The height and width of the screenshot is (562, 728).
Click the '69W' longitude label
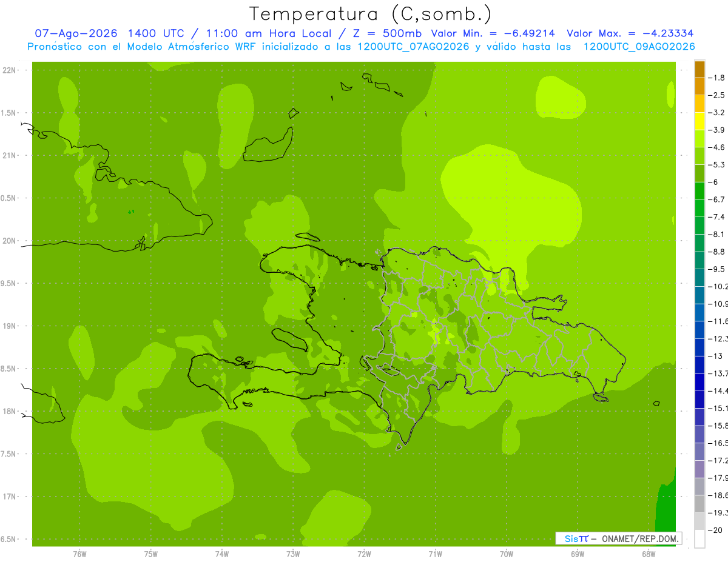pos(578,554)
